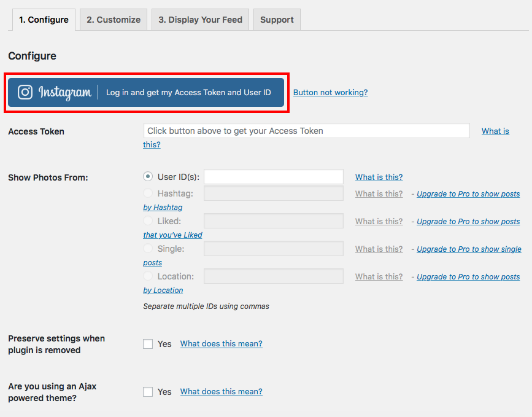This screenshot has height=417, width=532.
Task: Open the 'Button not working?' link
Action: point(331,92)
